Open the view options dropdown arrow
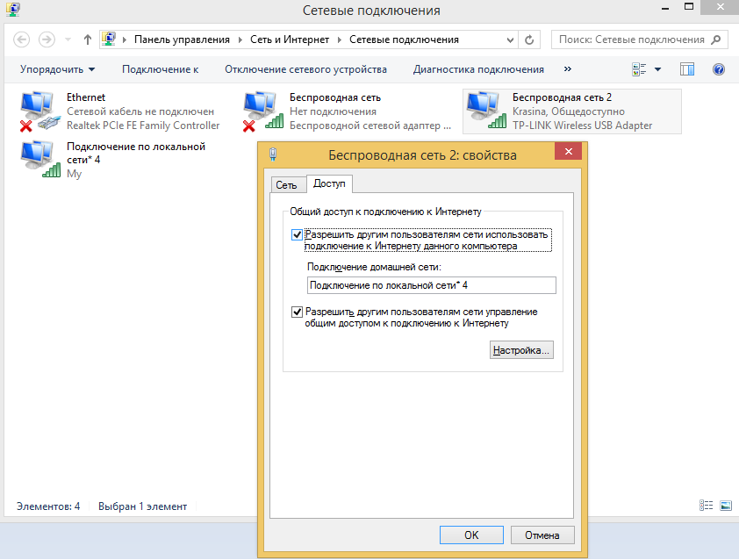Viewport: 739px width, 560px height. [x=658, y=69]
